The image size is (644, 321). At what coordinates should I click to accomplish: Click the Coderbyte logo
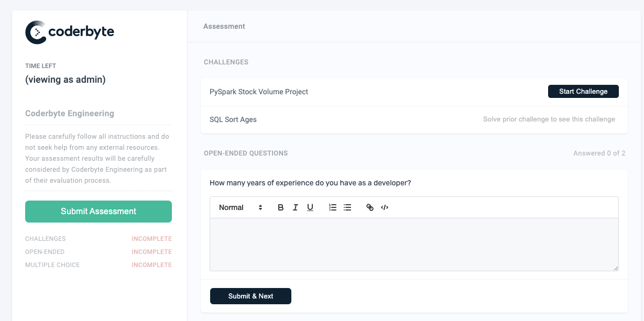coord(70,32)
